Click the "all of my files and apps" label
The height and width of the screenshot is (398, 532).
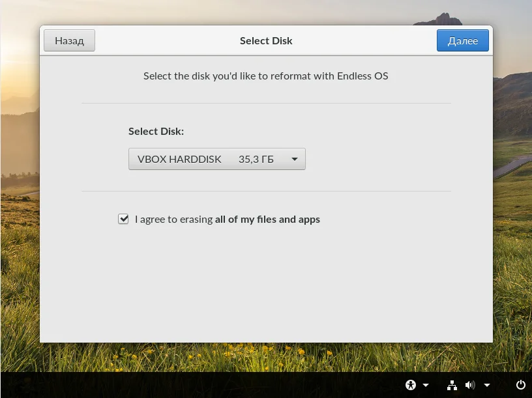click(267, 220)
